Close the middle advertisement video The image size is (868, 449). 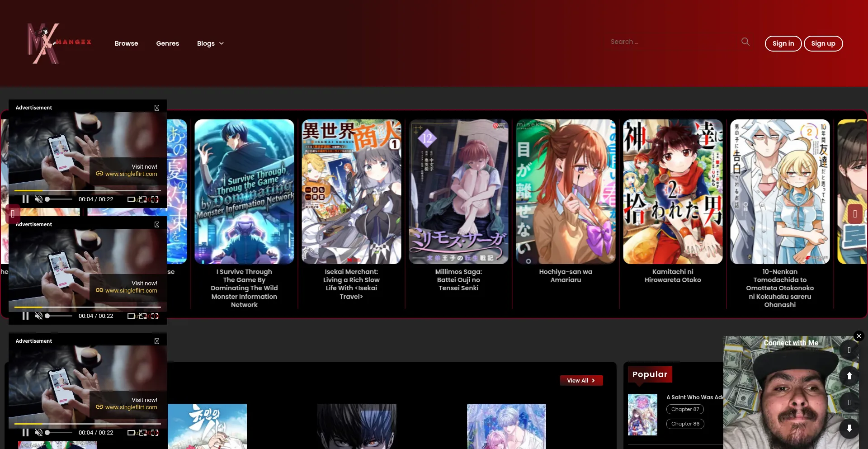pos(157,224)
